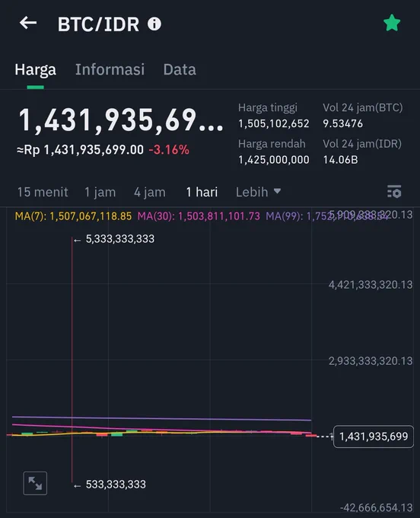Click the ≈Rp 1,431,935,699.00 price
This screenshot has width=420, height=518.
pyautogui.click(x=80, y=149)
